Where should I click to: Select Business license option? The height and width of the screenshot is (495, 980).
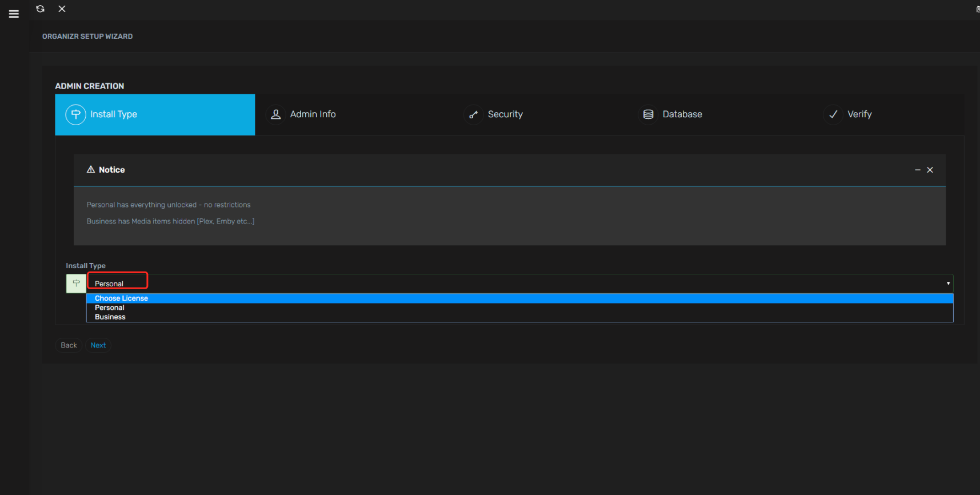click(519, 317)
